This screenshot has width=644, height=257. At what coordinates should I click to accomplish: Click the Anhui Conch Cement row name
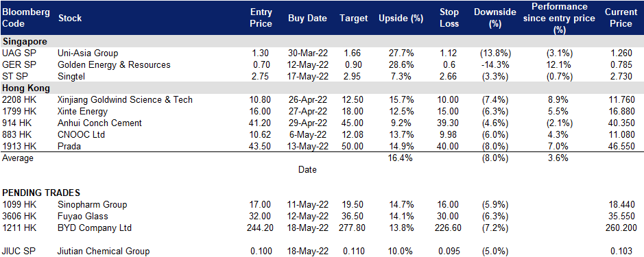pos(100,123)
